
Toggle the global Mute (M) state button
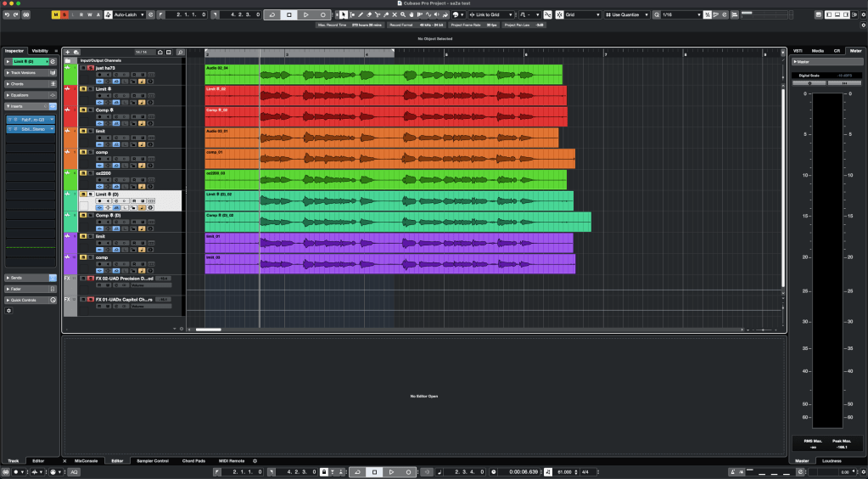56,14
